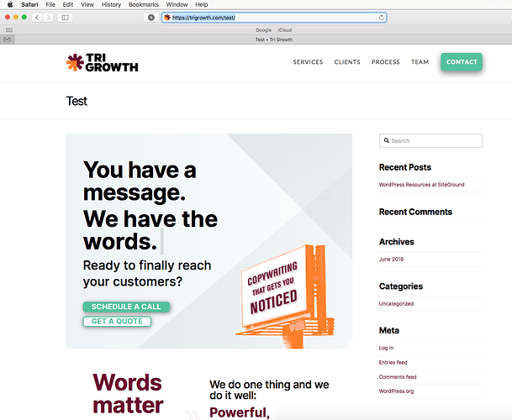This screenshot has width=512, height=420.
Task: Click inside the sidebar Search field
Action: (430, 140)
